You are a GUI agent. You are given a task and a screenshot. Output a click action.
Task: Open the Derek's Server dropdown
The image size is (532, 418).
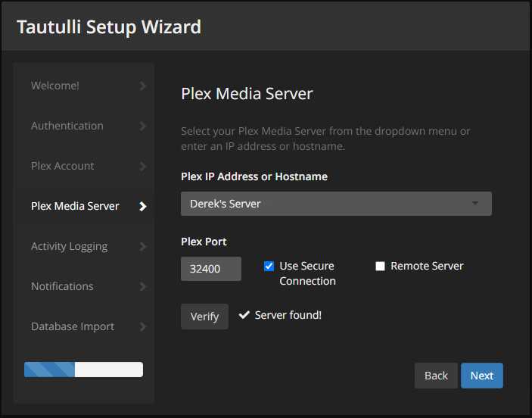pyautogui.click(x=336, y=204)
